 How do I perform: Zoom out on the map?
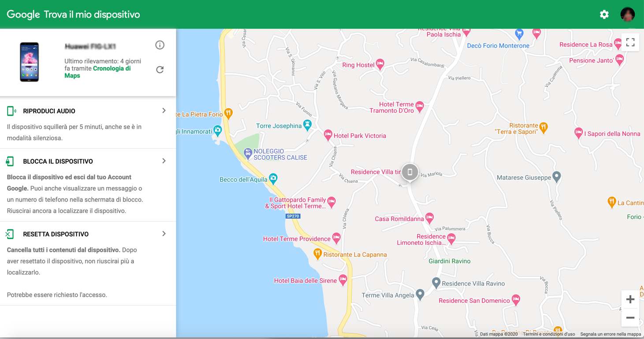point(630,317)
